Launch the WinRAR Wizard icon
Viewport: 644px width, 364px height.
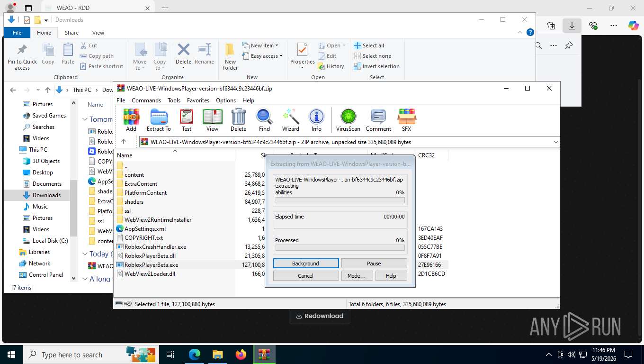click(291, 120)
